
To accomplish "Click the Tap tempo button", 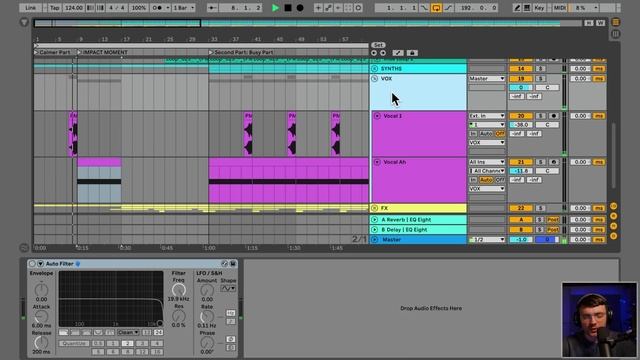I will (55, 8).
